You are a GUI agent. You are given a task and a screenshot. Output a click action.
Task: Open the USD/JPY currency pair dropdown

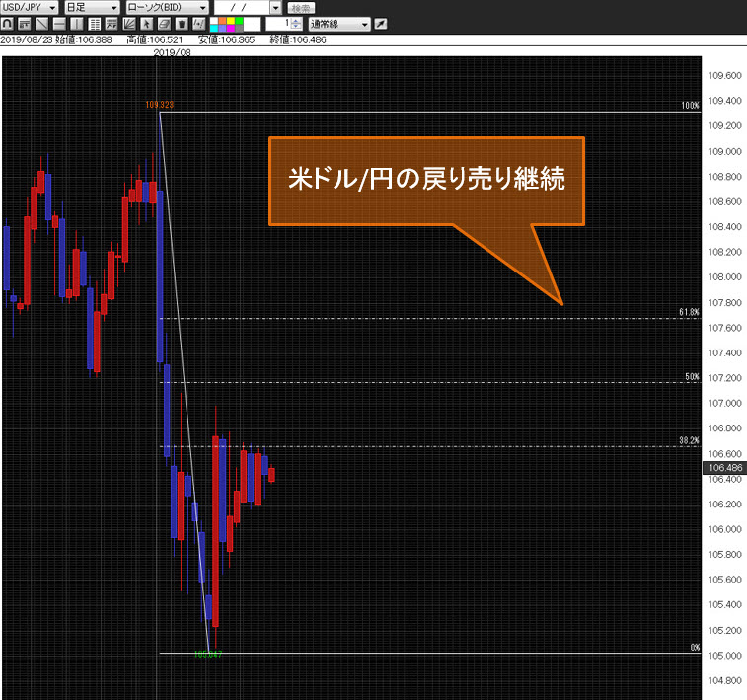30,8
